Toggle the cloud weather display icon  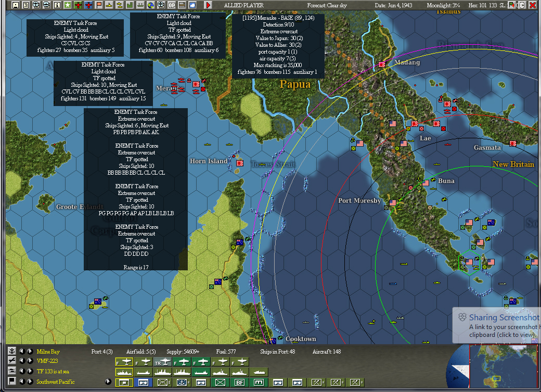click(x=192, y=5)
